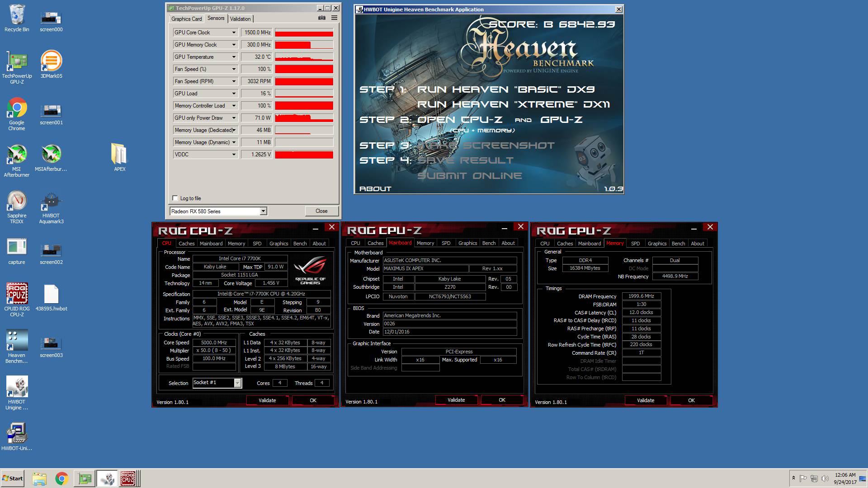868x488 pixels.
Task: Click RUN HEAVEN "XTREME" DX11 in Heaven app
Action: 513,104
